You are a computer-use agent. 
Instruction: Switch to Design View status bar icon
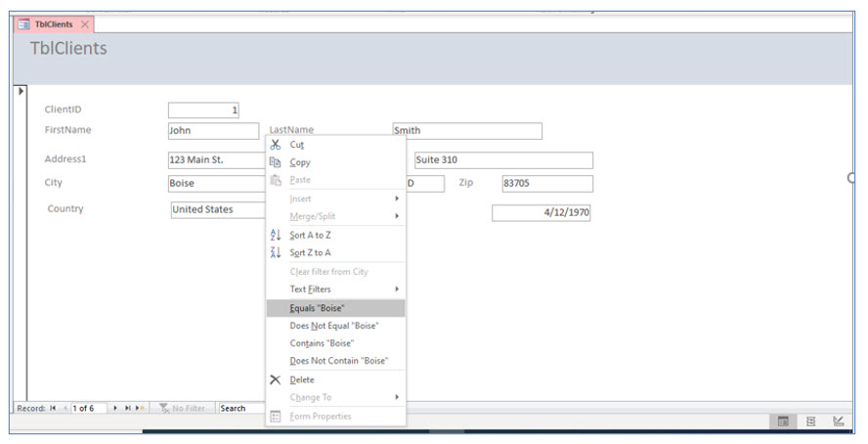coord(839,422)
